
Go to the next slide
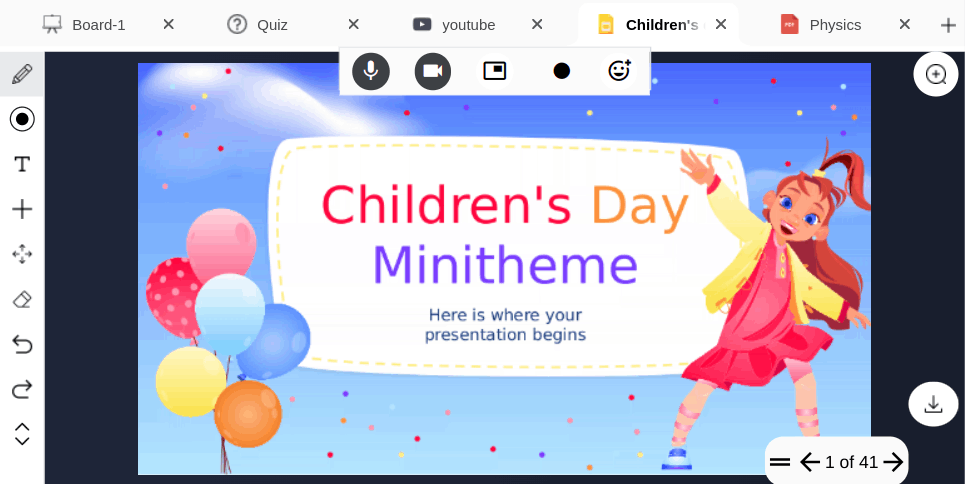pos(893,462)
